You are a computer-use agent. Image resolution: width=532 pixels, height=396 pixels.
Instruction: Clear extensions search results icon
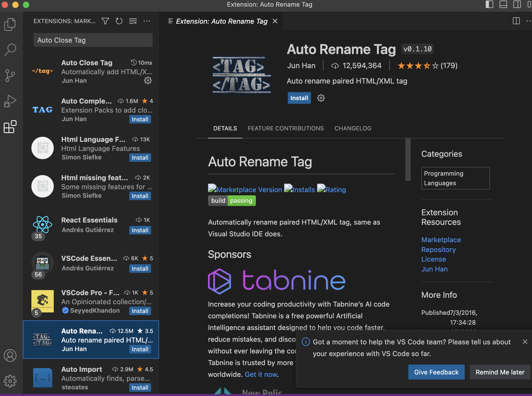(x=133, y=21)
